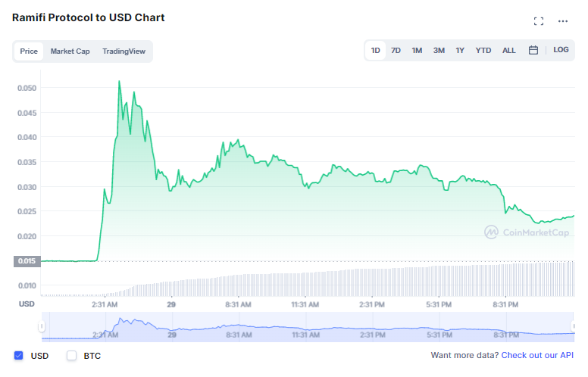The image size is (588, 377).
Task: Grab the right range navigator handle
Action: 573,326
